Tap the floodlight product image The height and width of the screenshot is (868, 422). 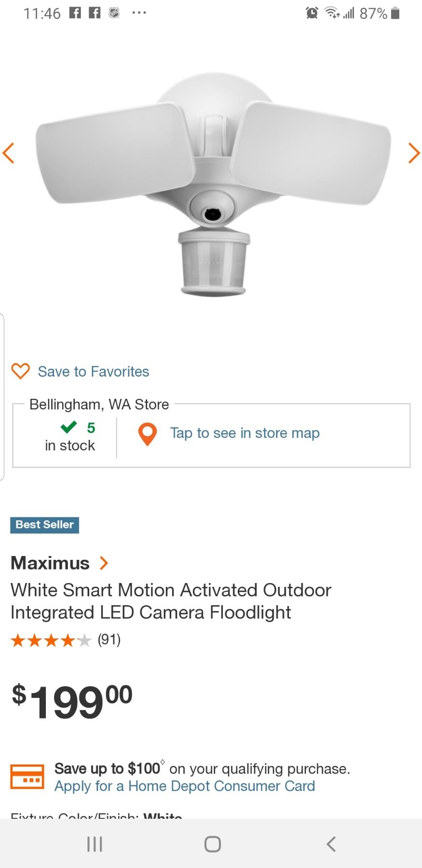tap(212, 183)
